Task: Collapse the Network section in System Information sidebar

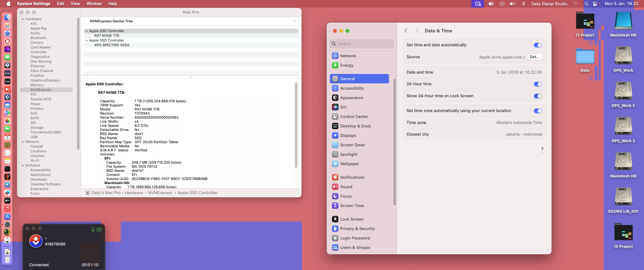Action: pos(23,142)
